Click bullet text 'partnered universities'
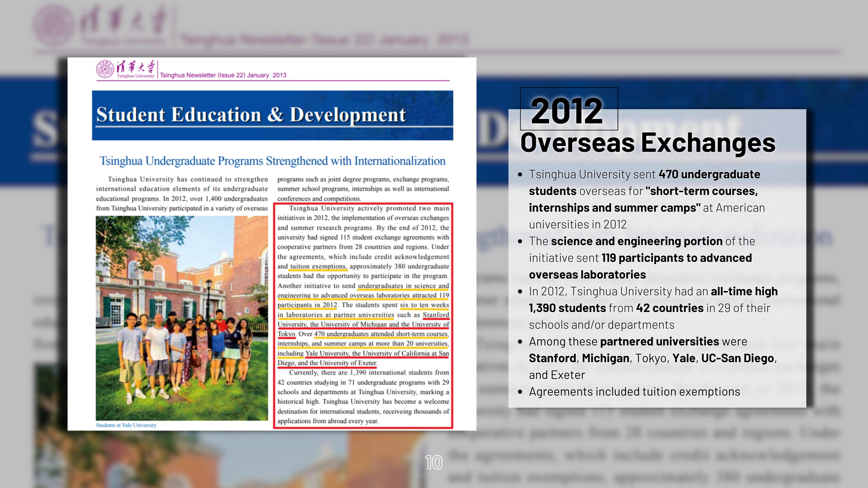This screenshot has height=488, width=868. point(659,342)
